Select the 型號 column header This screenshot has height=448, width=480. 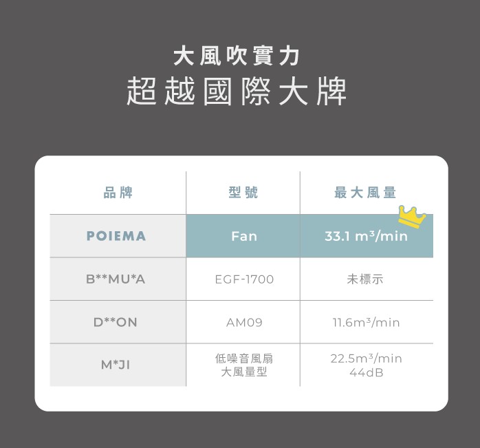243,193
